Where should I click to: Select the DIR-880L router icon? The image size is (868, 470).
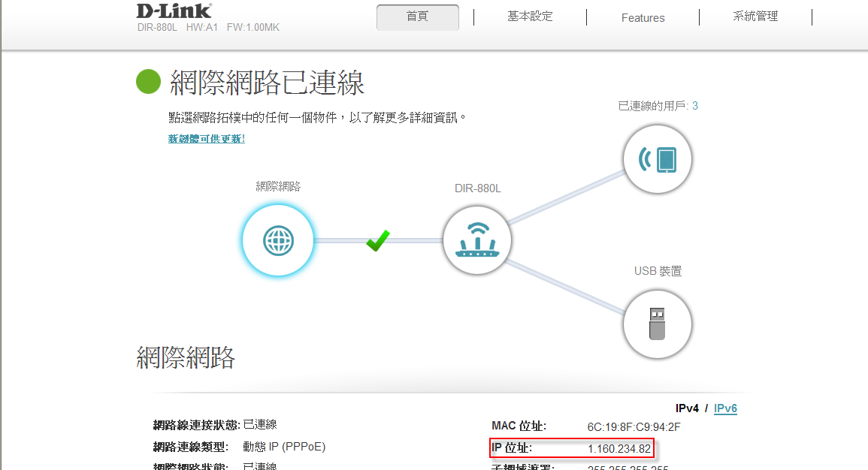(477, 240)
